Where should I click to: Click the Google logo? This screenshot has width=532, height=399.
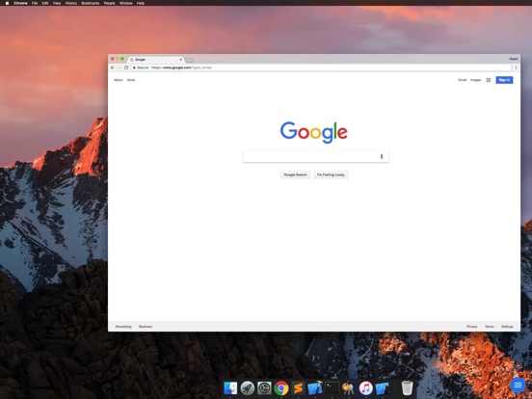[x=314, y=132]
